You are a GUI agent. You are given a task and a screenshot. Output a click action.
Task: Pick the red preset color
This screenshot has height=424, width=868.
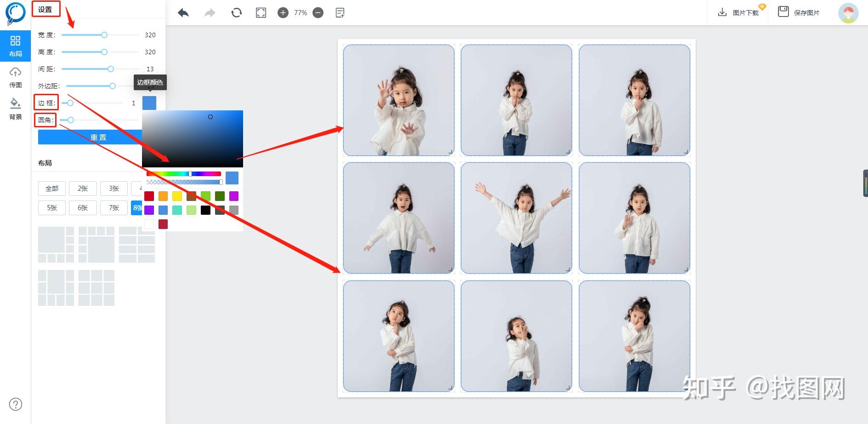pos(149,196)
